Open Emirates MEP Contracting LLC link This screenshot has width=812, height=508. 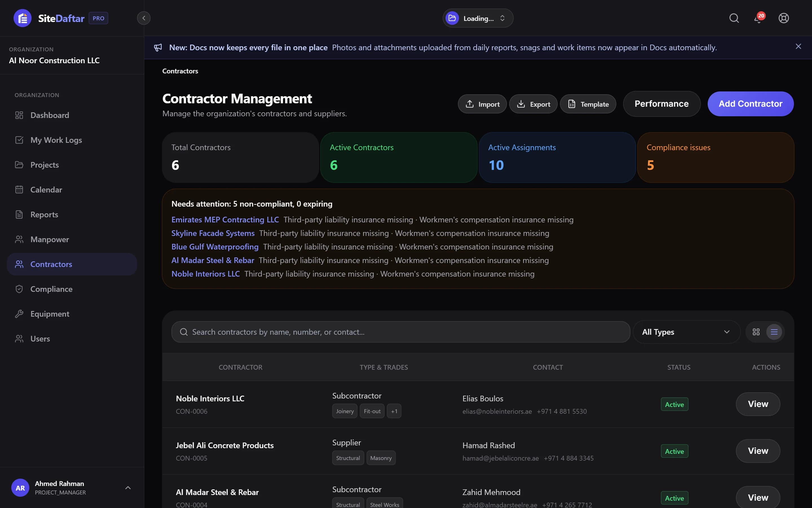tap(225, 220)
